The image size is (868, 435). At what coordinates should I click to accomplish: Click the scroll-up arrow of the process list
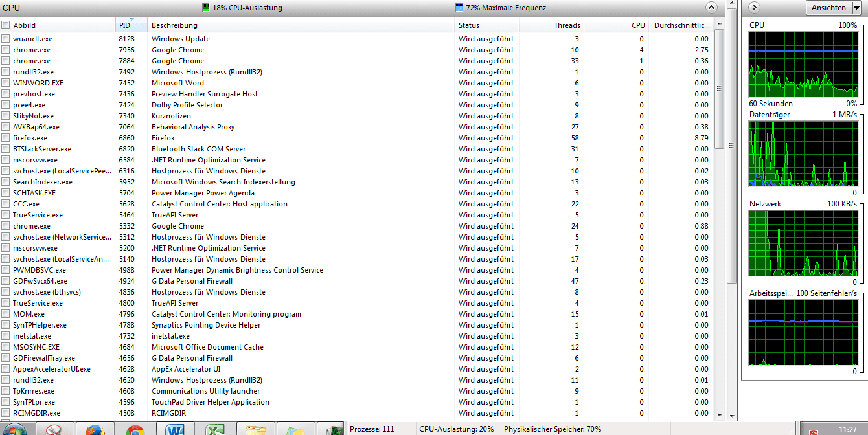[x=720, y=25]
